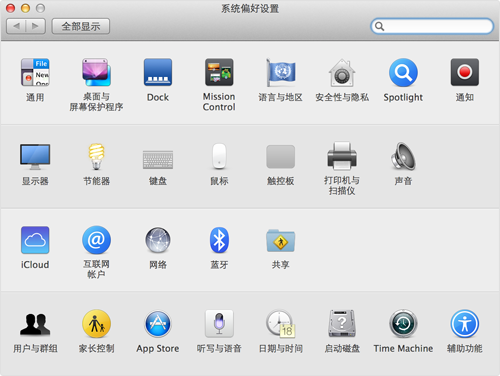Go back with the left arrow button

tap(16, 26)
